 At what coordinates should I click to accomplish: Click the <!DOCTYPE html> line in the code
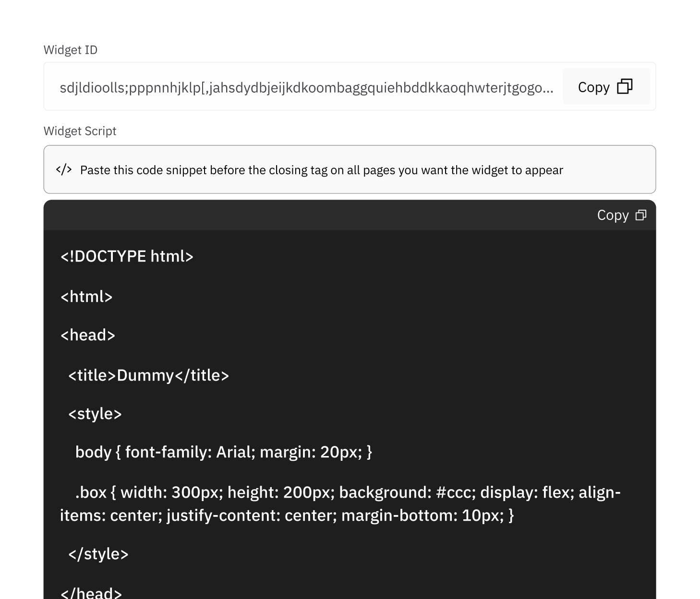pos(127,256)
